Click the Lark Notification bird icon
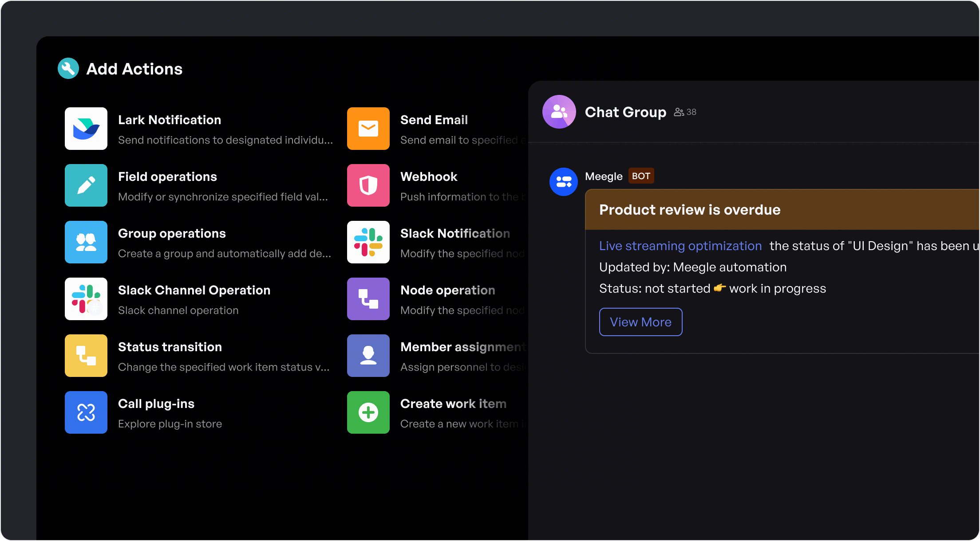The height and width of the screenshot is (541, 980). coord(86,129)
